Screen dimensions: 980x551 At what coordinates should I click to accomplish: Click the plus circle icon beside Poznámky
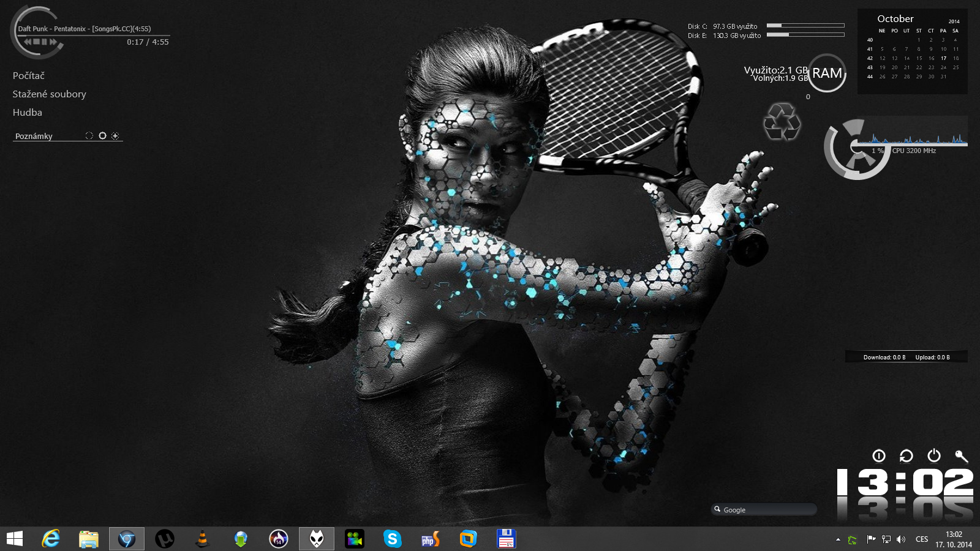coord(115,136)
